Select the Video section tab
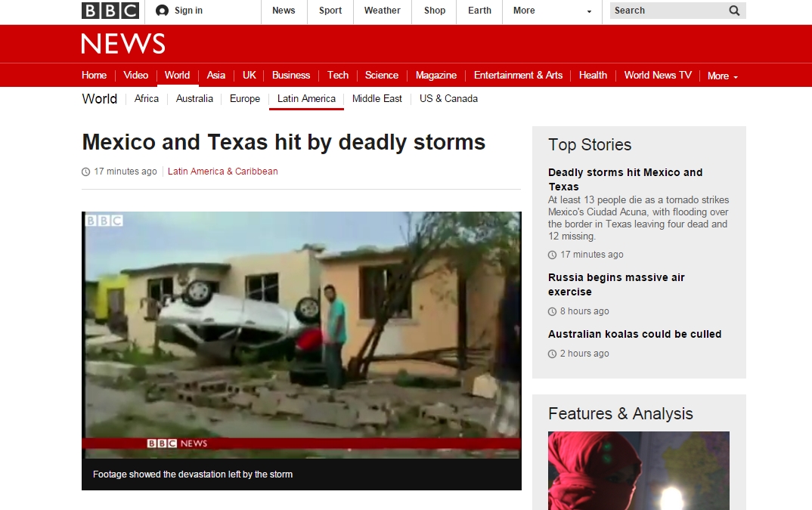The image size is (812, 510). coord(135,75)
